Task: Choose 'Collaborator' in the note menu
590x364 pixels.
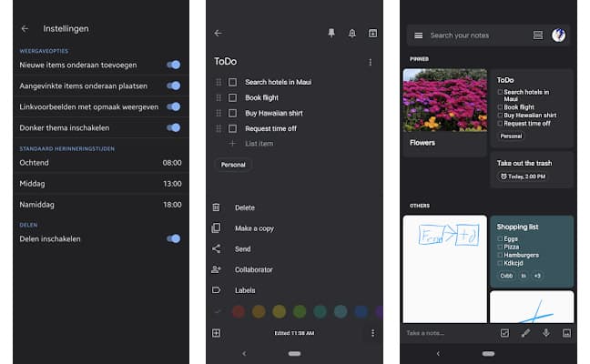Action: (253, 269)
